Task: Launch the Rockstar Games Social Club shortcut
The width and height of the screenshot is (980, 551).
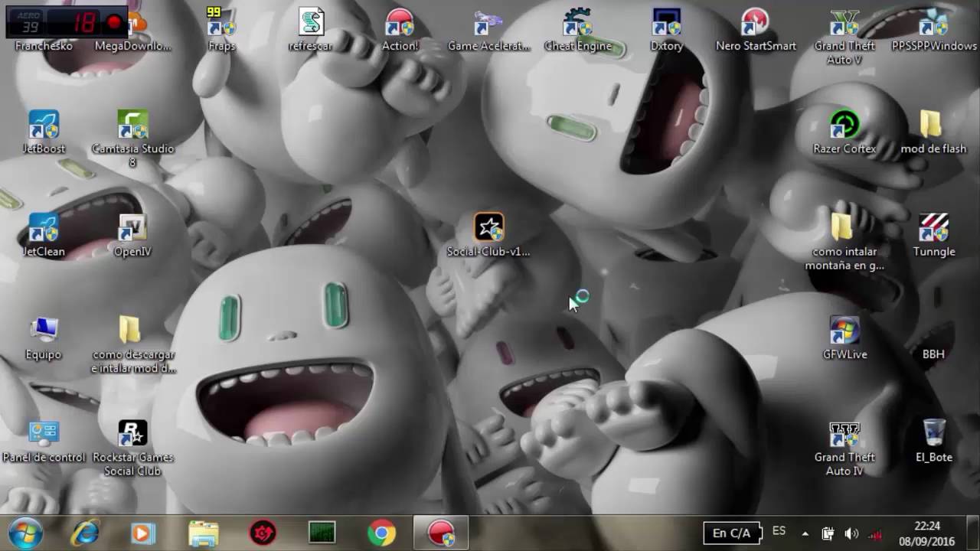Action: point(132,448)
